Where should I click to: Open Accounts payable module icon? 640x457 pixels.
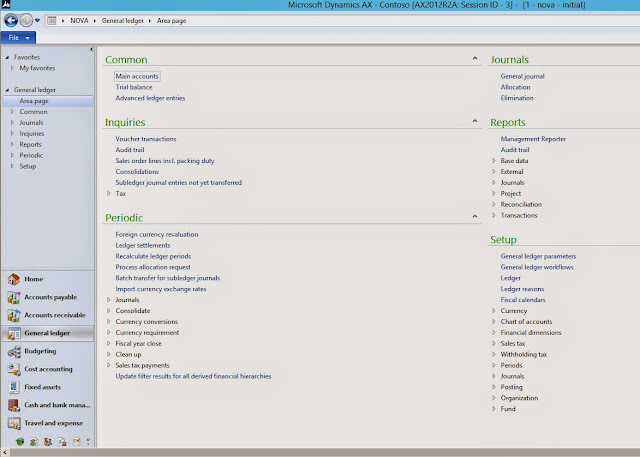pos(13,297)
